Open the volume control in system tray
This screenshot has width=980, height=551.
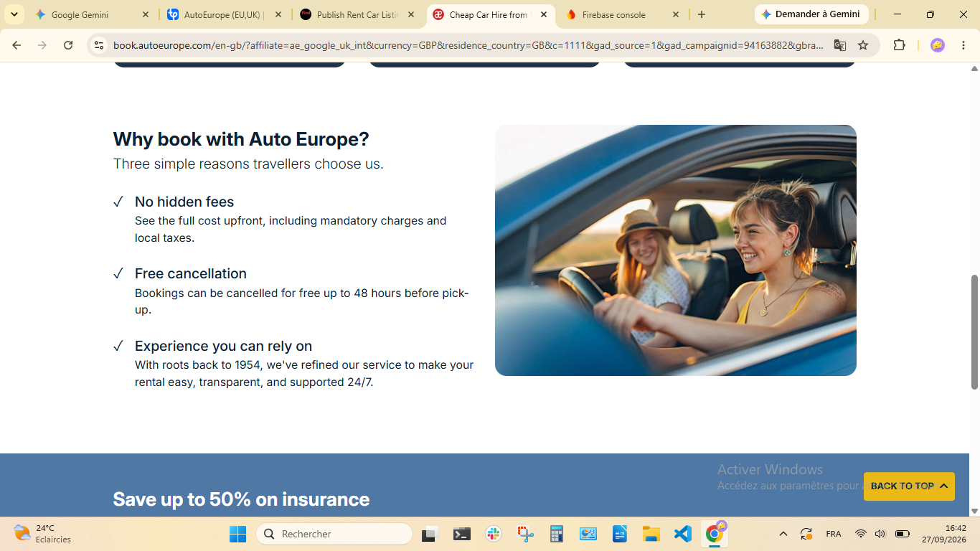880,534
